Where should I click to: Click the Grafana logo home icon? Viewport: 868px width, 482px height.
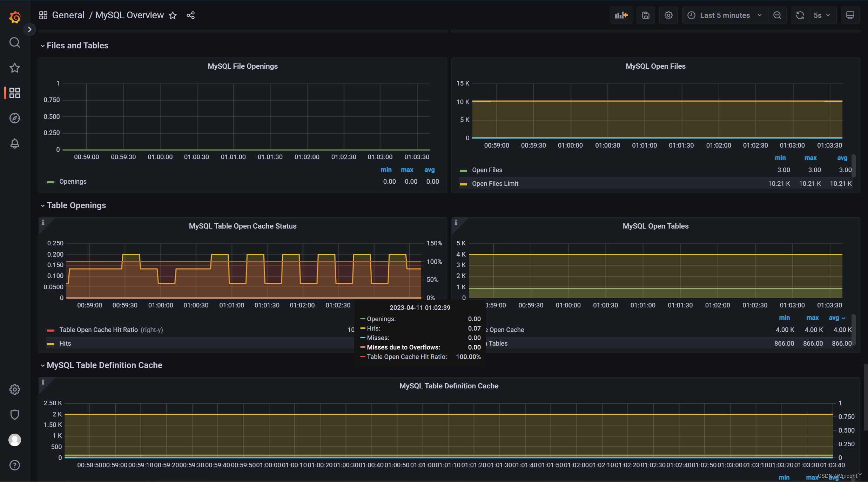click(15, 16)
